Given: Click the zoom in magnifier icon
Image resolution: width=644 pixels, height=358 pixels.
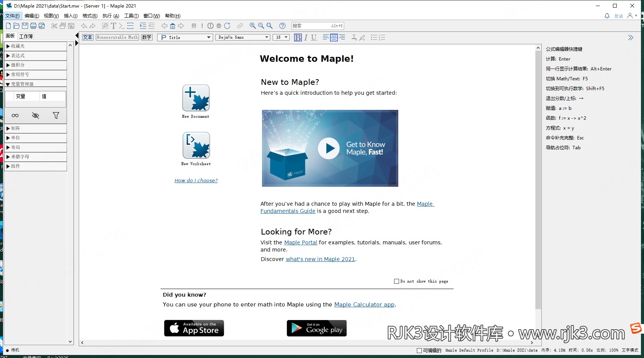Looking at the screenshot, I should point(253,26).
